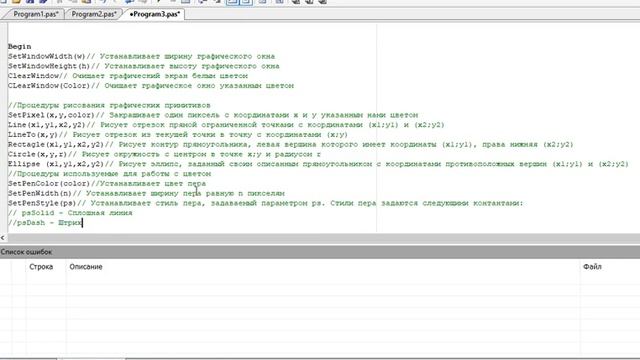The image size is (640, 360).
Task: Click the '//psDash' comment line
Action: click(x=45, y=223)
